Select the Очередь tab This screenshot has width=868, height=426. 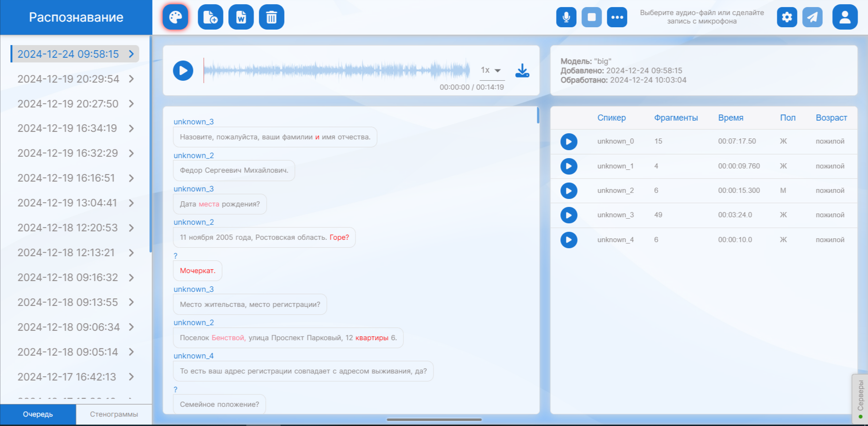point(38,414)
